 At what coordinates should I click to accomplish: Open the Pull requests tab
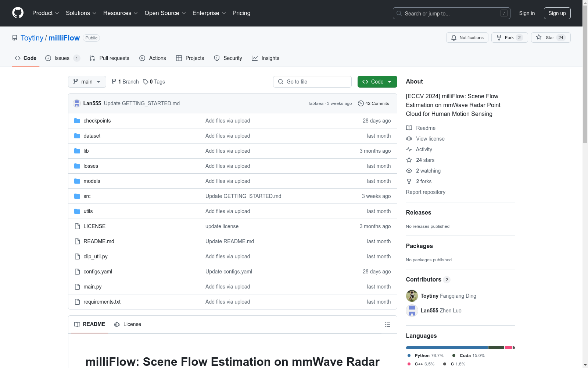pyautogui.click(x=110, y=58)
